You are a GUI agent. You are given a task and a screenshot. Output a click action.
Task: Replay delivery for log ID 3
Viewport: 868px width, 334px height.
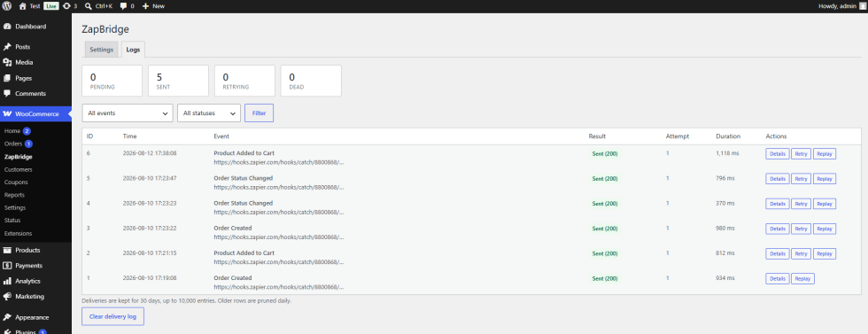(x=825, y=229)
